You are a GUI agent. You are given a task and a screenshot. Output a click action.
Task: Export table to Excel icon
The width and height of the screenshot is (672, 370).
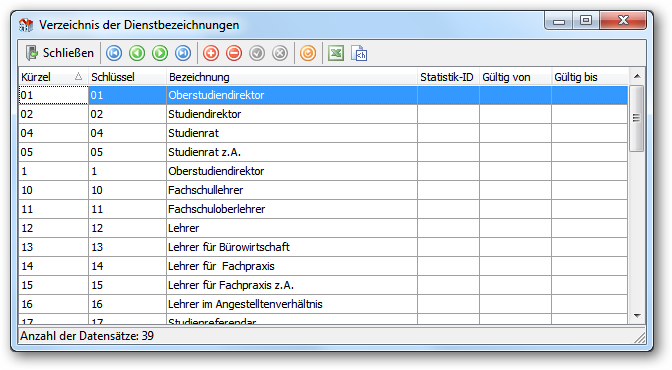(x=336, y=53)
